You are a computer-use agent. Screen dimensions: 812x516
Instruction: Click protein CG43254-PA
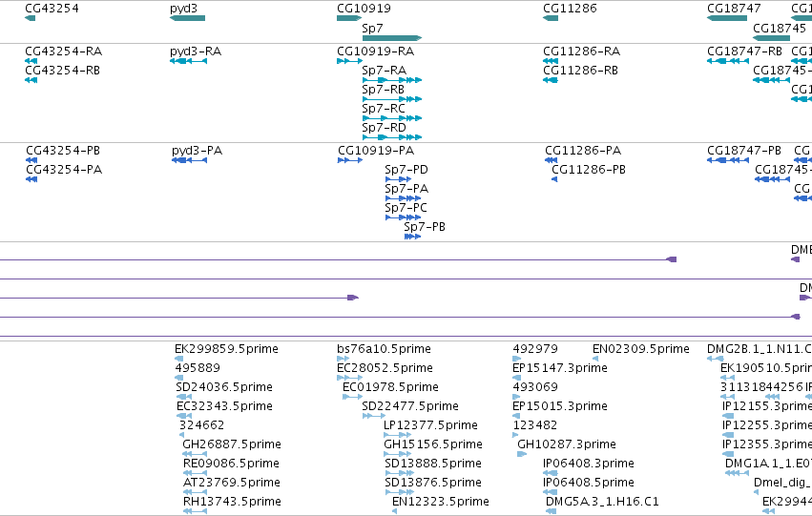point(64,170)
